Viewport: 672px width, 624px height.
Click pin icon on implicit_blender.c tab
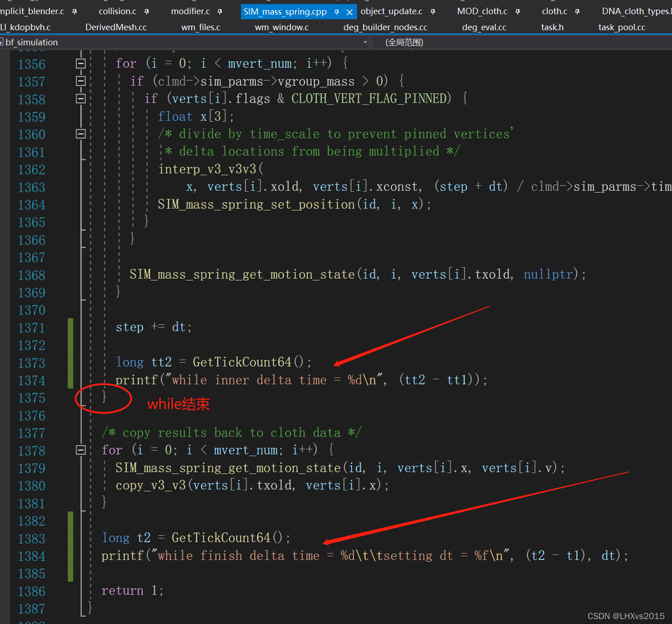(x=74, y=12)
